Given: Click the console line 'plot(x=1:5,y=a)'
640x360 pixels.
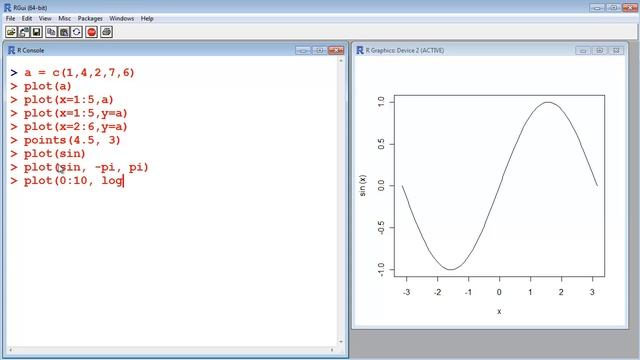Looking at the screenshot, I should pyautogui.click(x=76, y=113).
